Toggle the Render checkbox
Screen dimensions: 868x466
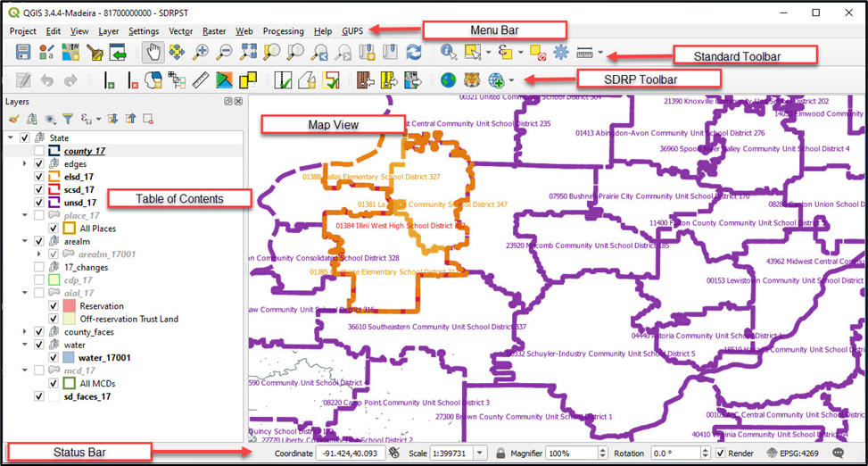click(x=721, y=454)
